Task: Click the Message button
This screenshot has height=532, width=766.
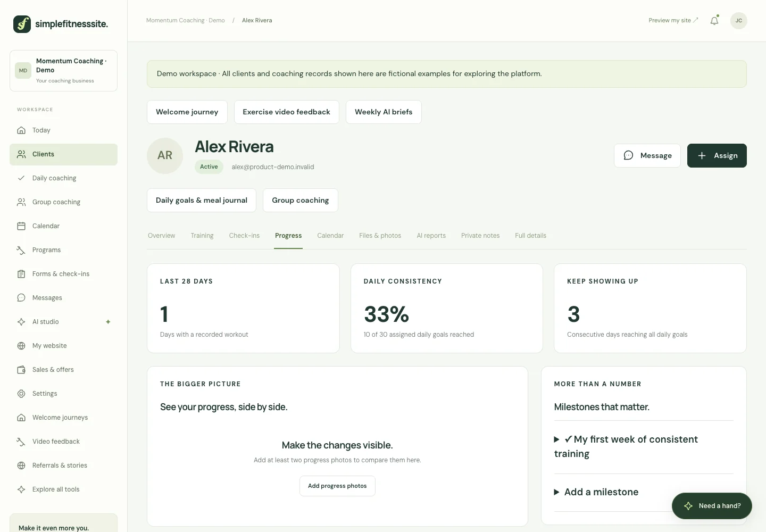Action: (647, 156)
